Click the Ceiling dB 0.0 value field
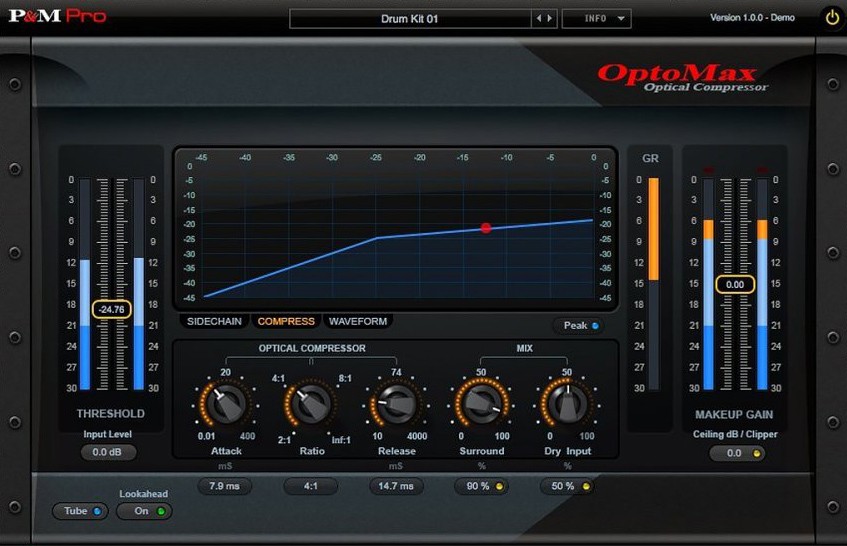The width and height of the screenshot is (847, 546). [734, 453]
